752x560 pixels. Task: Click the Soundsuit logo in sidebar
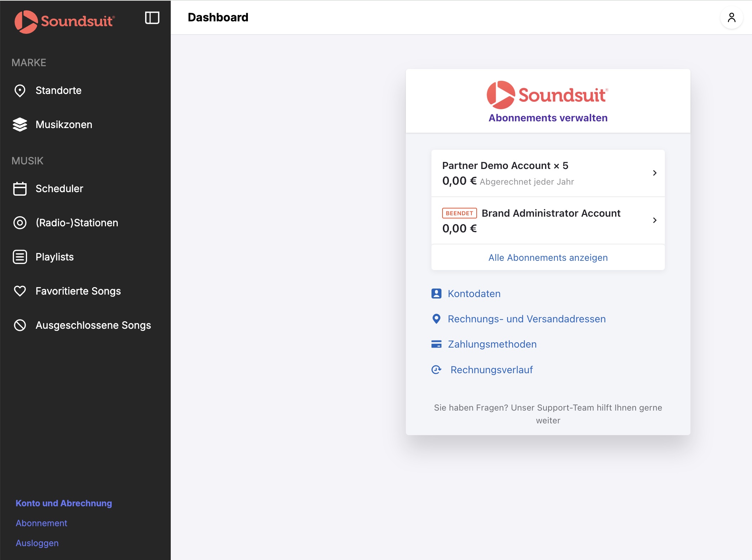pyautogui.click(x=64, y=21)
